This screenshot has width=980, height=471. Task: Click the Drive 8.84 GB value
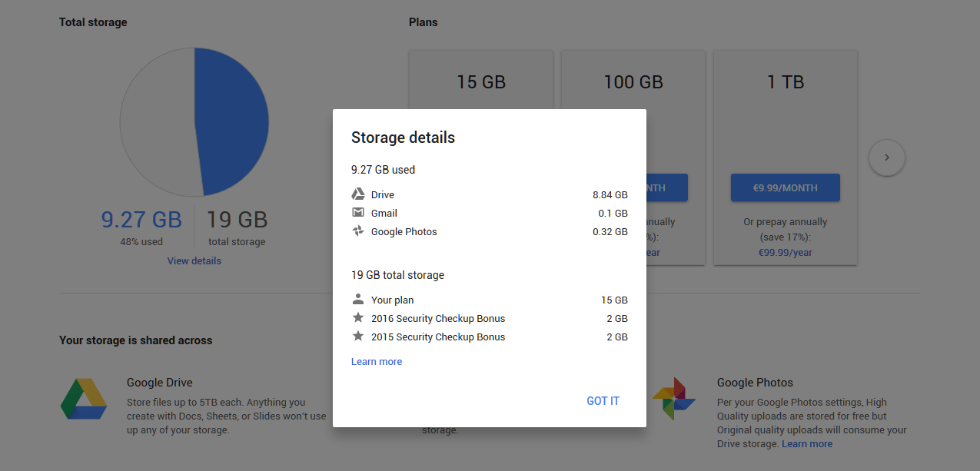point(610,195)
